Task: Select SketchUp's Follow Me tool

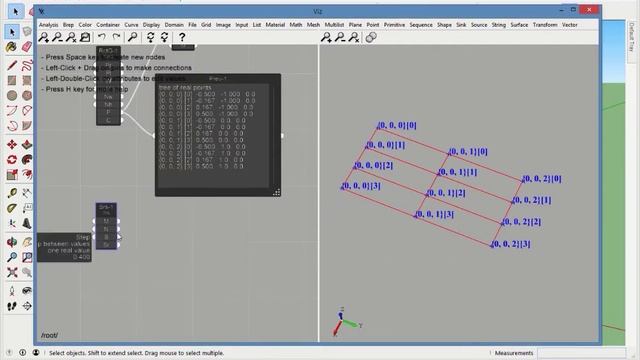Action: point(27,160)
